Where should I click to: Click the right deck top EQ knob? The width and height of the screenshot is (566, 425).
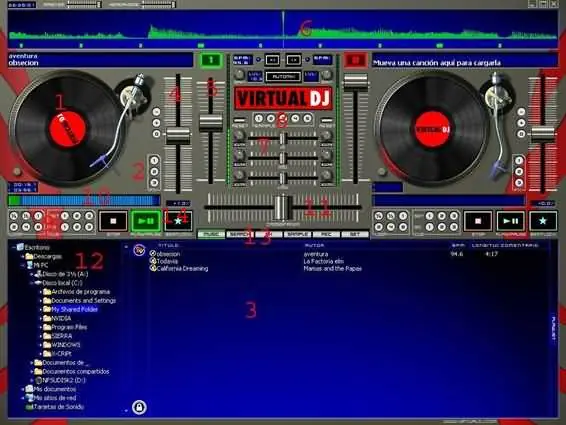(x=327, y=136)
